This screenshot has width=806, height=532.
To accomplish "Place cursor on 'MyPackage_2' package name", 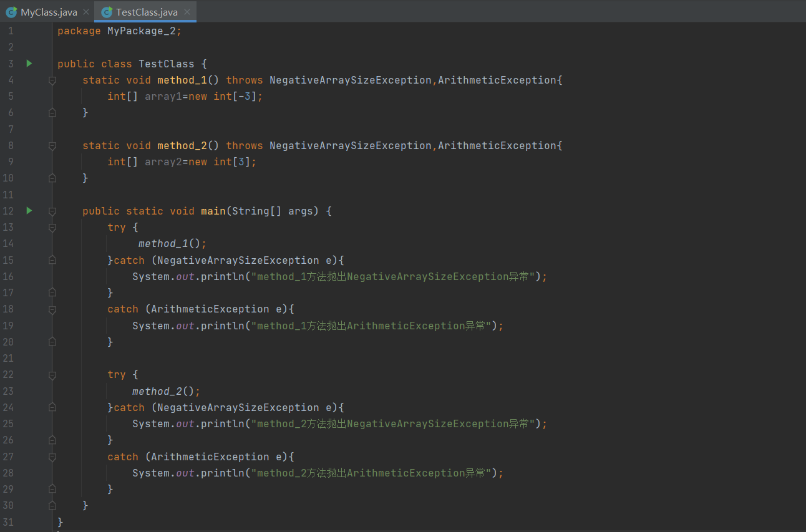I will pyautogui.click(x=142, y=31).
